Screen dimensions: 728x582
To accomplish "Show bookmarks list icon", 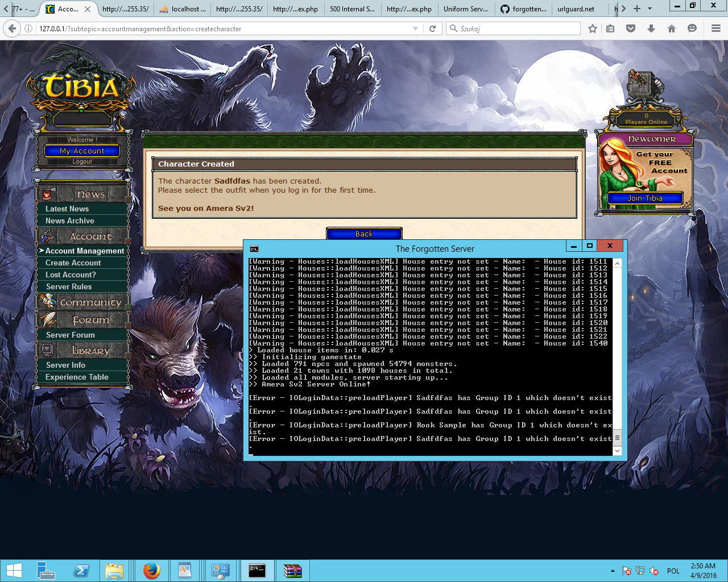I will 610,28.
